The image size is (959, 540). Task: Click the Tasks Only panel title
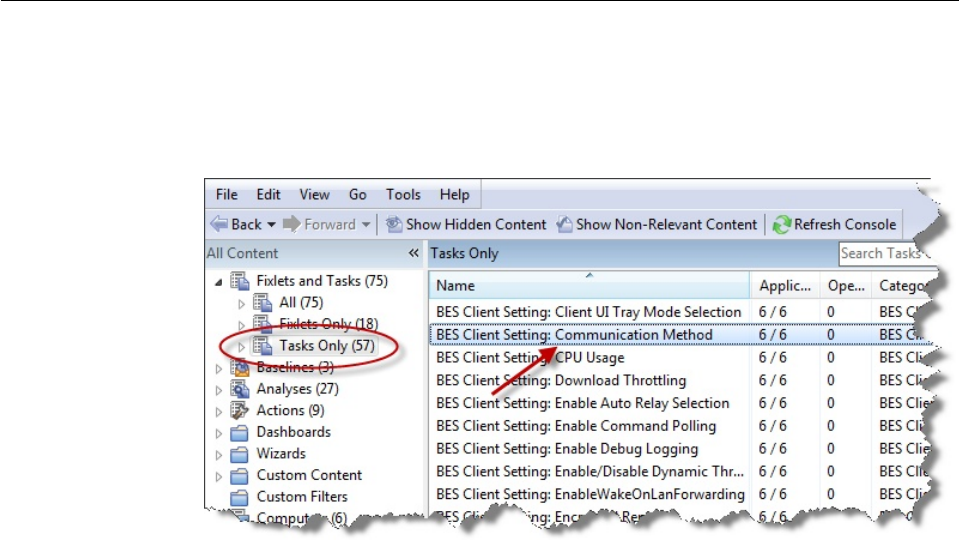coord(464,253)
